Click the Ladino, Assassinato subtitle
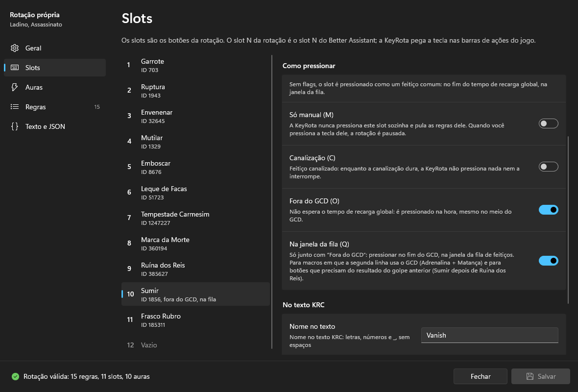Screen dimensions: 578x392 click(x=36, y=24)
